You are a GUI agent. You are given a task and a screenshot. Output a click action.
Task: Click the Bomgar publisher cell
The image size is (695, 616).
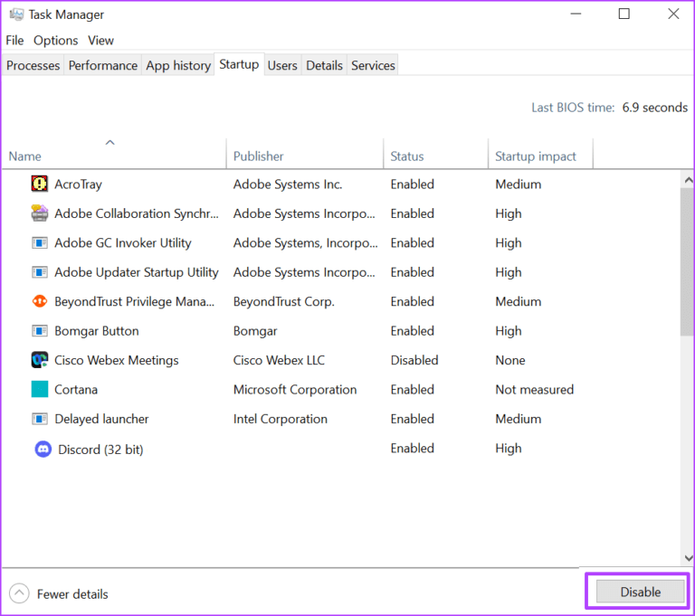click(x=255, y=331)
